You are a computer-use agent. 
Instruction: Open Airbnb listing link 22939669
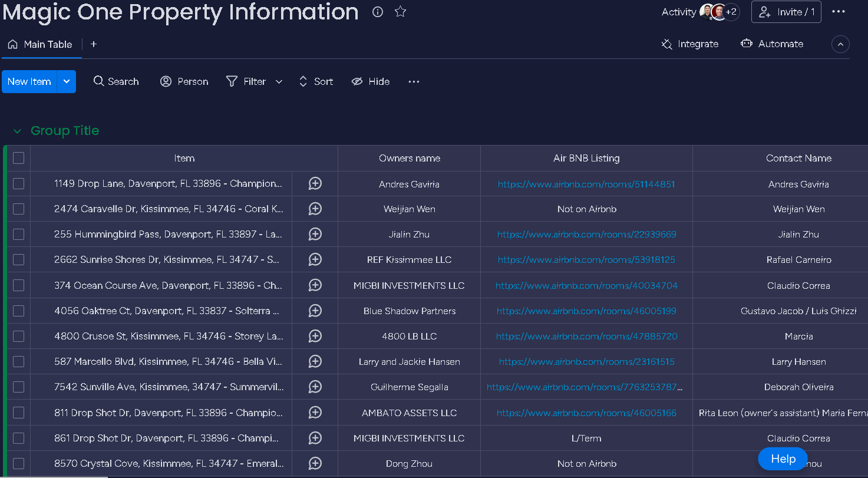coord(587,235)
